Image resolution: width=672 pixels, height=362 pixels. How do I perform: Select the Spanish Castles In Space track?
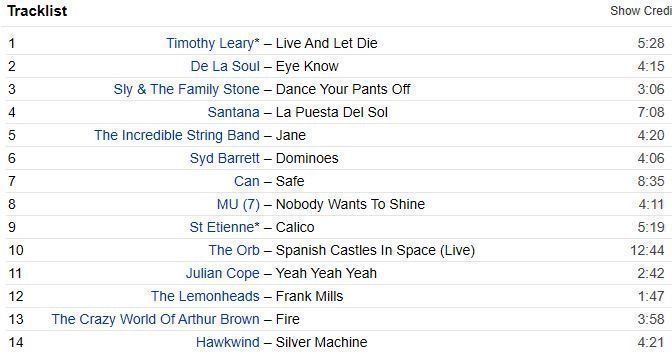(375, 250)
